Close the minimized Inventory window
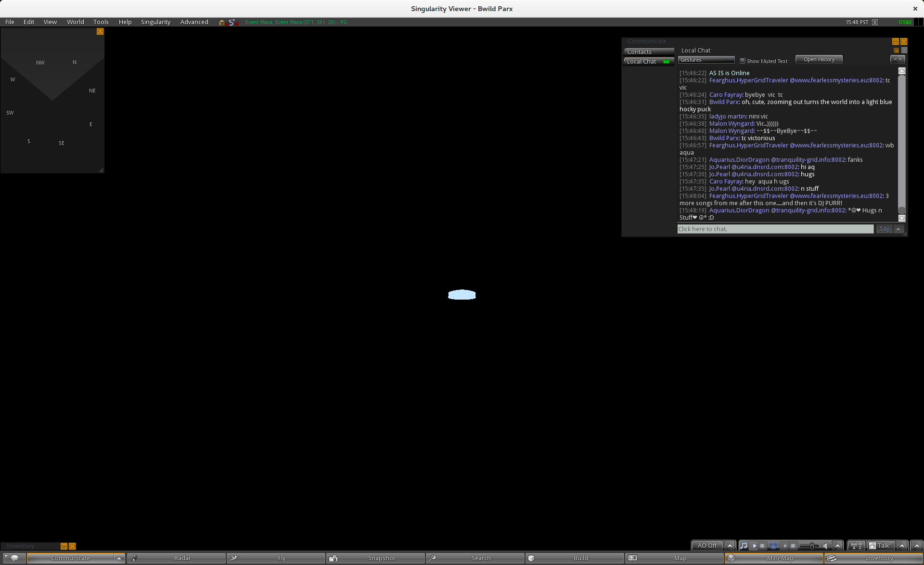Viewport: 924px width, 565px height. point(72,546)
